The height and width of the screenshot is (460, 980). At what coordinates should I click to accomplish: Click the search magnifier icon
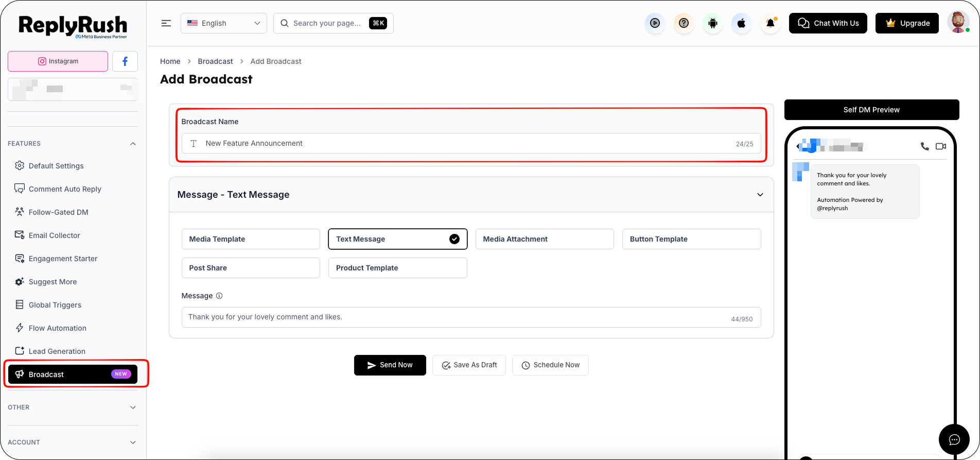pyautogui.click(x=284, y=23)
